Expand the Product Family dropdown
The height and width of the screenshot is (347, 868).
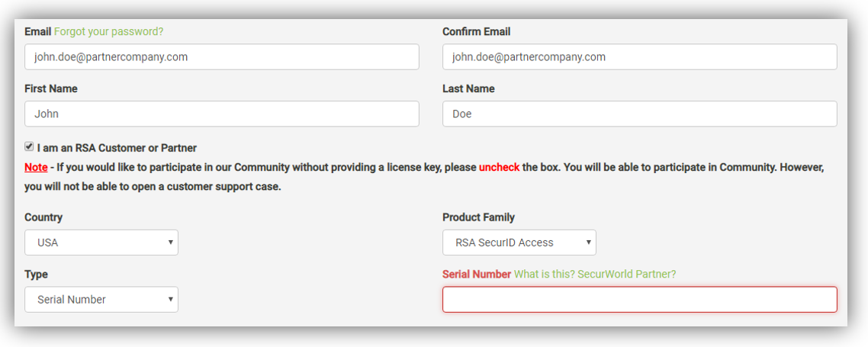click(519, 243)
